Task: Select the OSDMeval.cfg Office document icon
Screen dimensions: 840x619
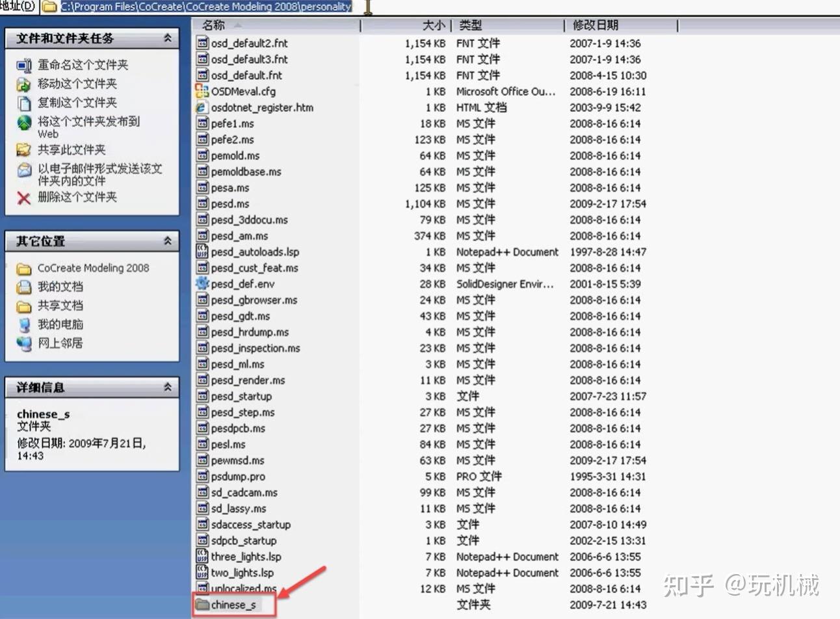Action: 202,91
